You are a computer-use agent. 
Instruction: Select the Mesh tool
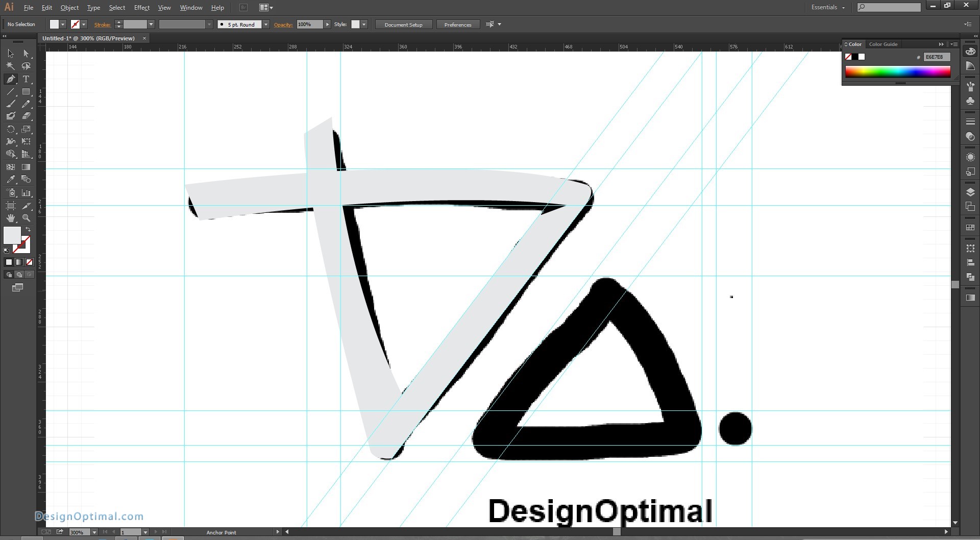point(11,167)
